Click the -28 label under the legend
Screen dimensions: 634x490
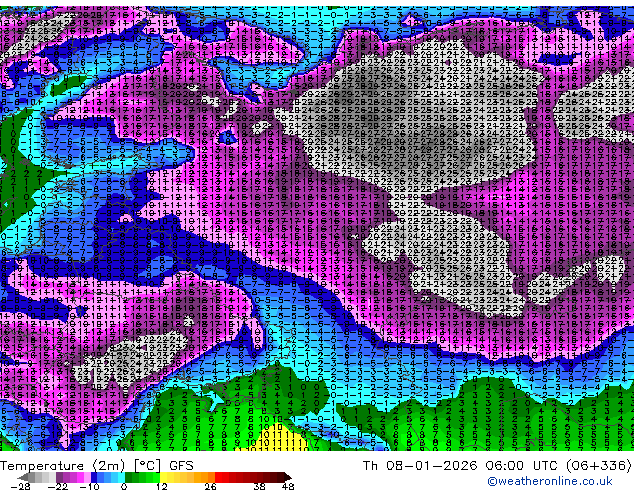[20, 486]
